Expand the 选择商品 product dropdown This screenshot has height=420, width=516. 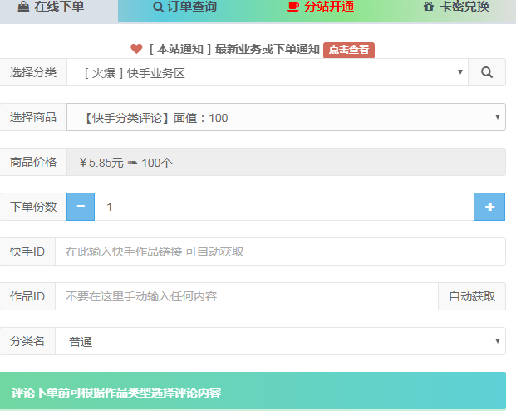coord(285,117)
